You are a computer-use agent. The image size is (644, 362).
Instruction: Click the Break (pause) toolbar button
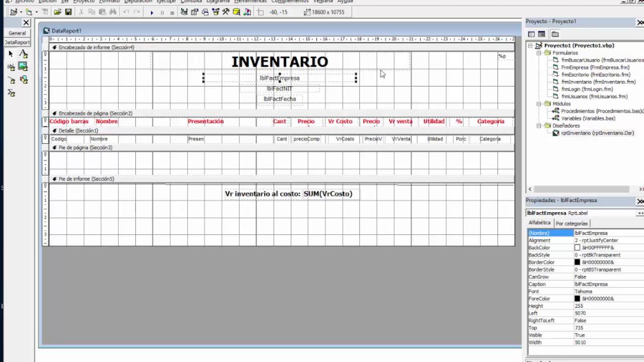coord(162,12)
